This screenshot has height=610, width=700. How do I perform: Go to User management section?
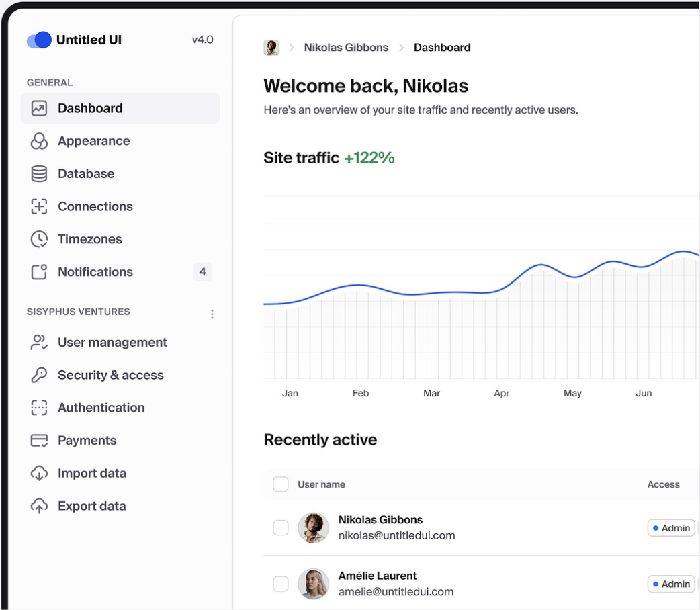[x=112, y=343]
